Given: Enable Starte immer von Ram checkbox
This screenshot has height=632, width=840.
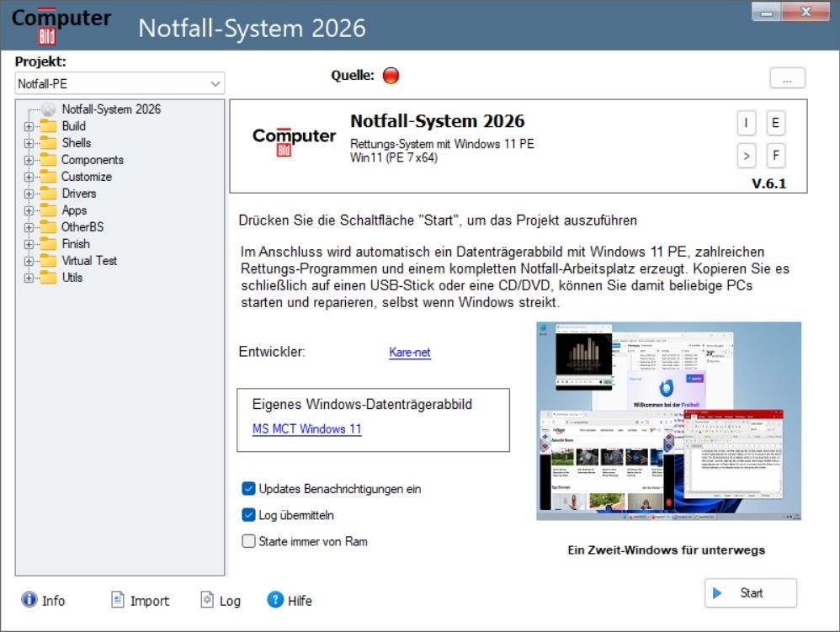Looking at the screenshot, I should coord(248,541).
